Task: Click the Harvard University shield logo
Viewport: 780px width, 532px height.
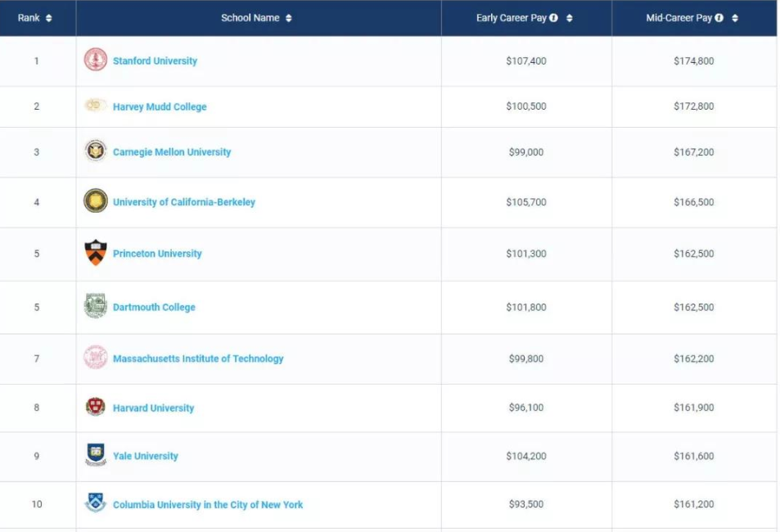Action: pyautogui.click(x=96, y=407)
